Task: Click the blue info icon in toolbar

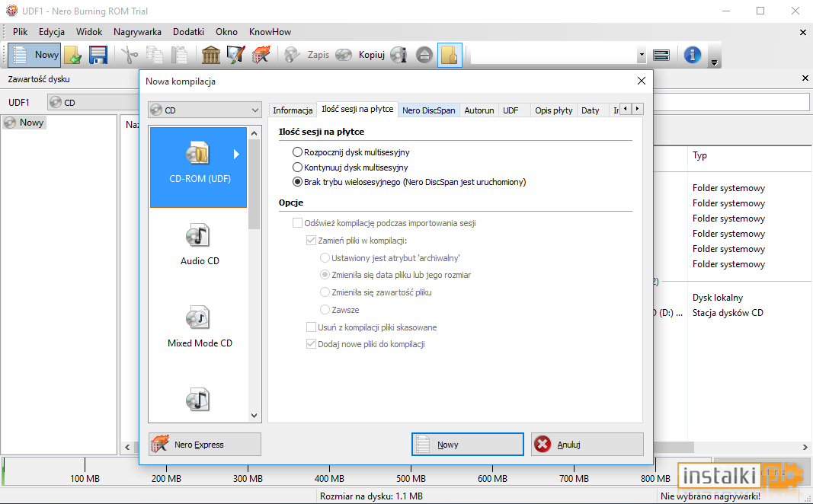Action: click(x=692, y=55)
